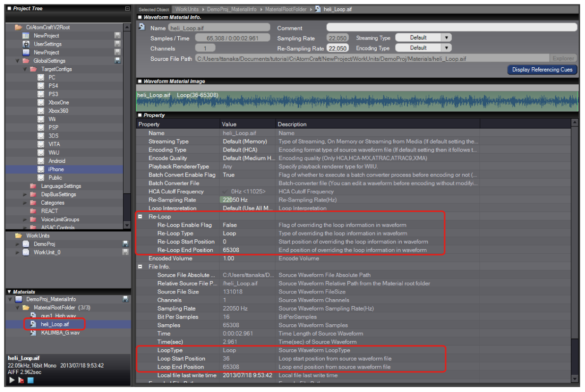Stop the material preview playback
The height and width of the screenshot is (392, 585).
pos(30,380)
